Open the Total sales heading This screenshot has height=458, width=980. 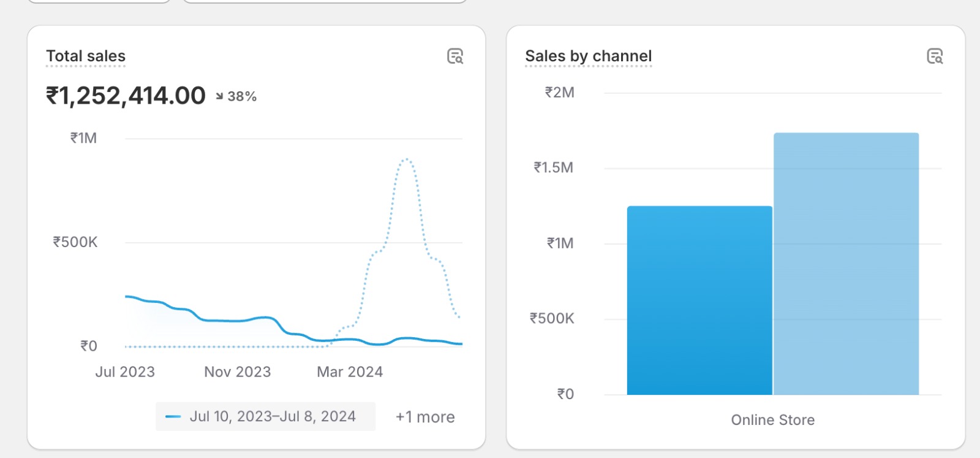(86, 56)
